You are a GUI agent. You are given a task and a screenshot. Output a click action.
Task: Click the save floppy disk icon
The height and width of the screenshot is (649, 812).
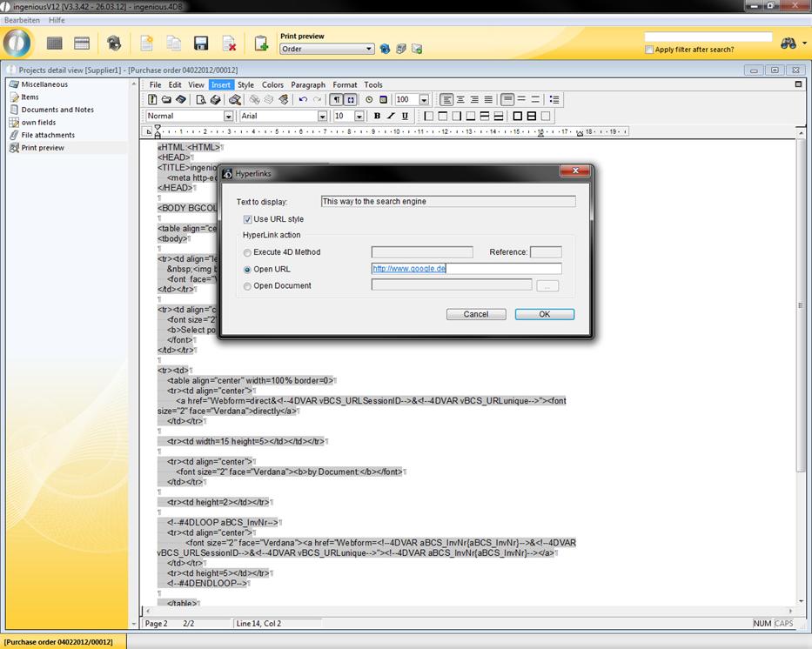(201, 43)
